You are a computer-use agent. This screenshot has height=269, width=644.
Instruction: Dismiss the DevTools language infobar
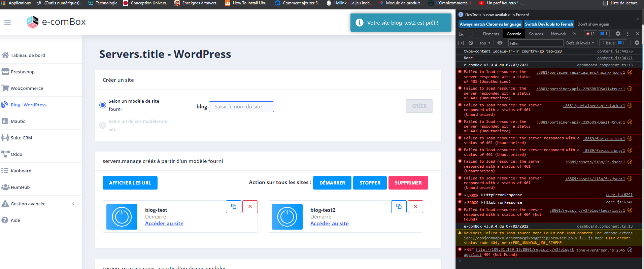pyautogui.click(x=638, y=19)
